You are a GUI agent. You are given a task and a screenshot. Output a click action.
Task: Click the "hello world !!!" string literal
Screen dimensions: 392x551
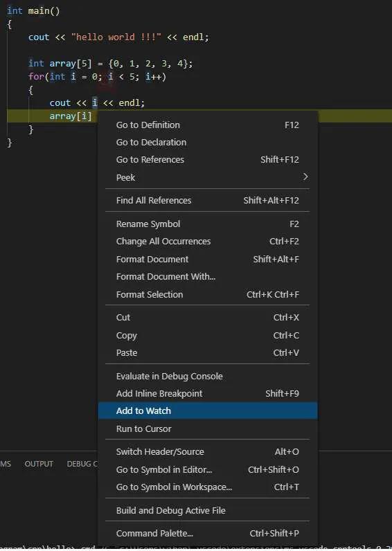pyautogui.click(x=116, y=37)
